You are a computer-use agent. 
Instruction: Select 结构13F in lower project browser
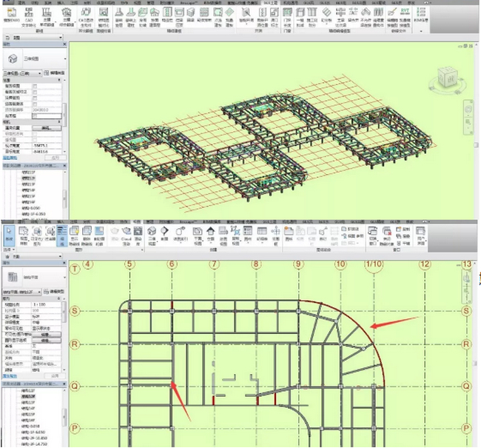28,403
